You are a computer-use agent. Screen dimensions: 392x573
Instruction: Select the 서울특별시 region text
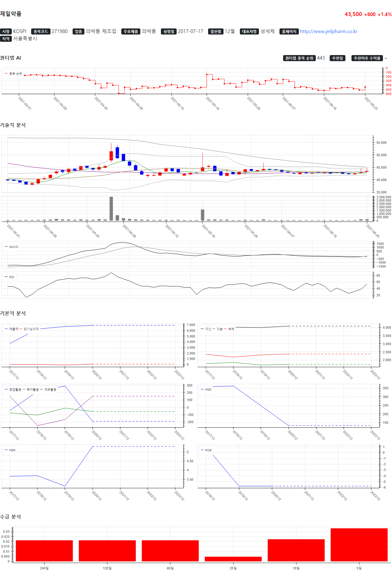(x=25, y=39)
